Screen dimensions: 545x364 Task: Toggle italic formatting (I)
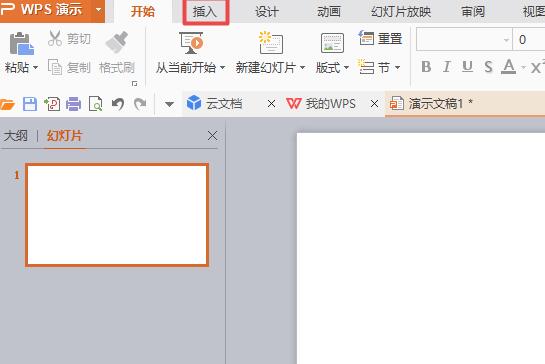(447, 66)
